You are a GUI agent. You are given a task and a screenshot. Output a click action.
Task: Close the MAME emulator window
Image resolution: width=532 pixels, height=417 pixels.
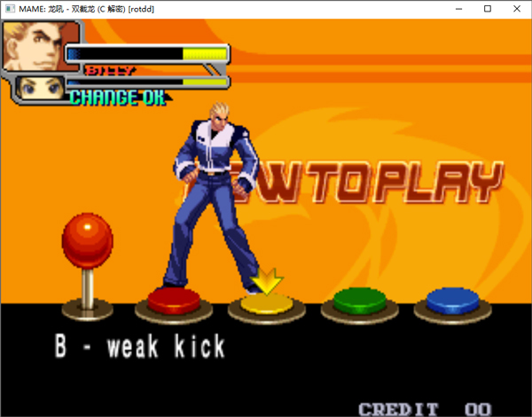pos(517,9)
